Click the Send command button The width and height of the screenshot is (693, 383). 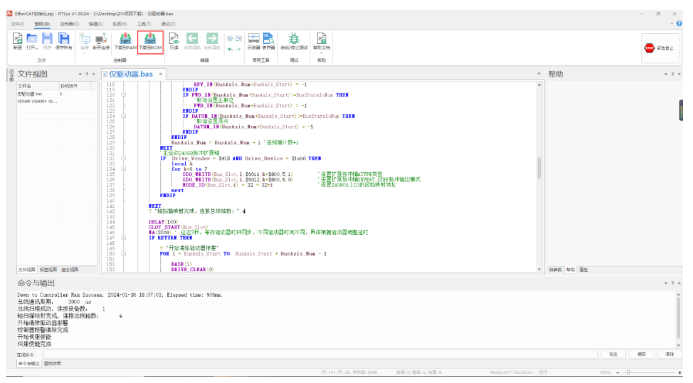point(613,354)
